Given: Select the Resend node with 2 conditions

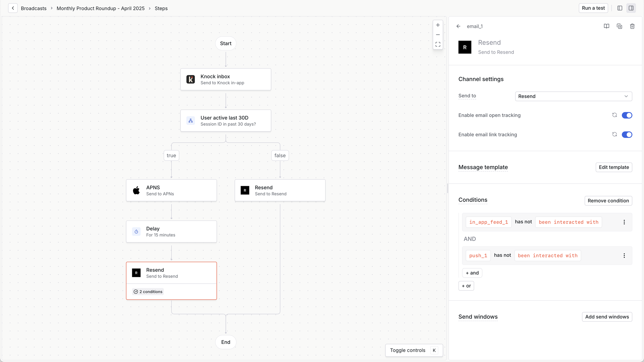Looking at the screenshot, I should pyautogui.click(x=171, y=273).
